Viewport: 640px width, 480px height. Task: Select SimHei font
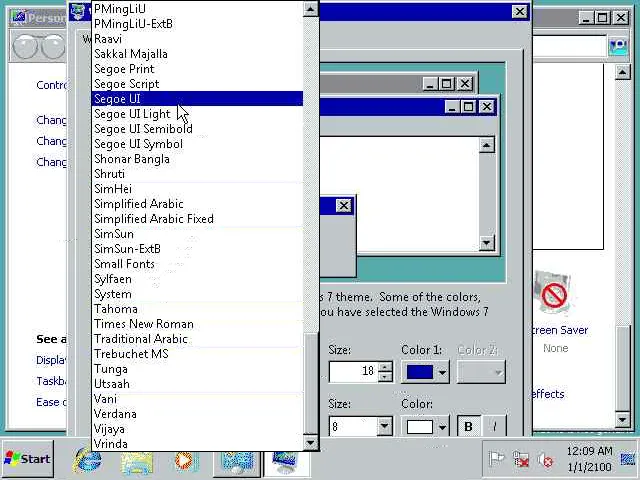198,189
